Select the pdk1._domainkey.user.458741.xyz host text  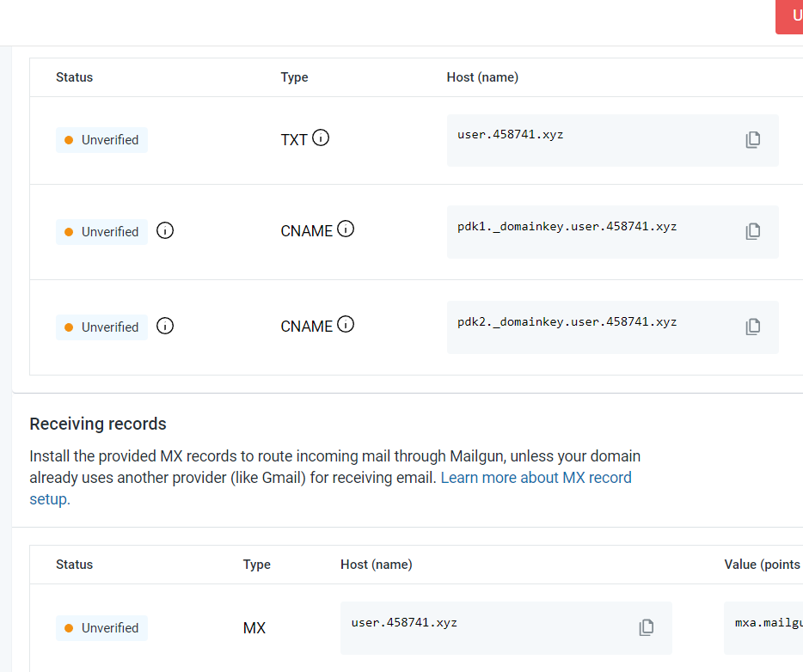[567, 227]
